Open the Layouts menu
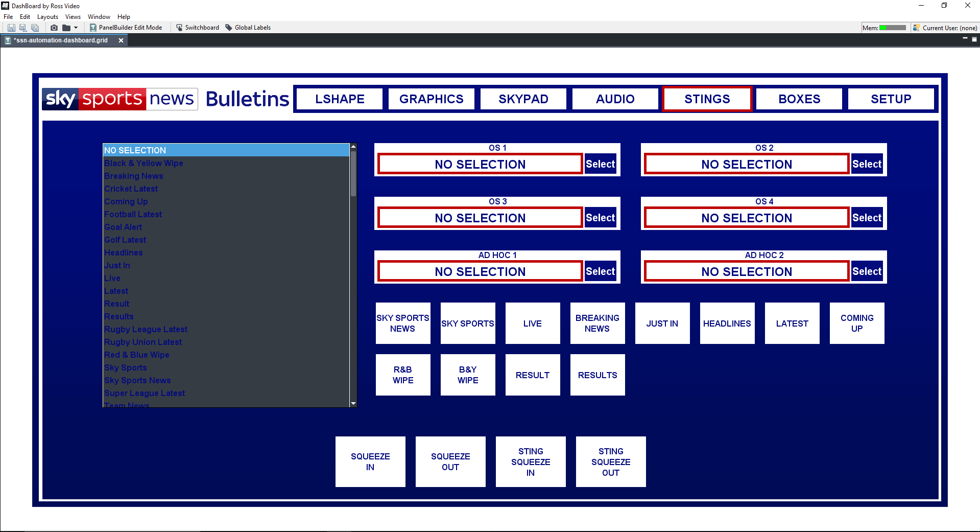The height and width of the screenshot is (532, 980). [x=47, y=17]
